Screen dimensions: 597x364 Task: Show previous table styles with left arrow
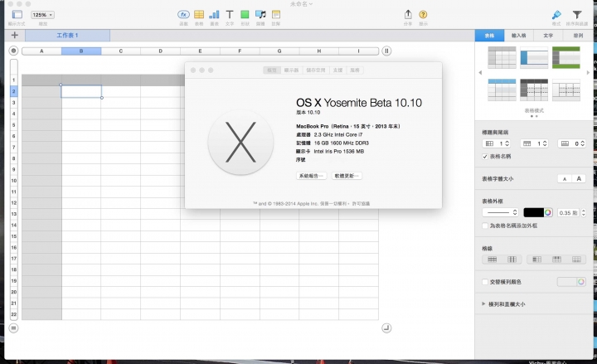pos(480,72)
